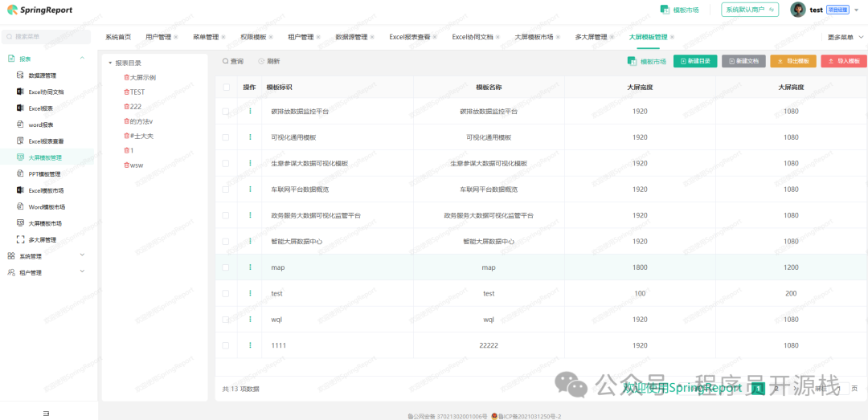Go to page 2 in pagination
The height and width of the screenshot is (420, 868).
(776, 389)
